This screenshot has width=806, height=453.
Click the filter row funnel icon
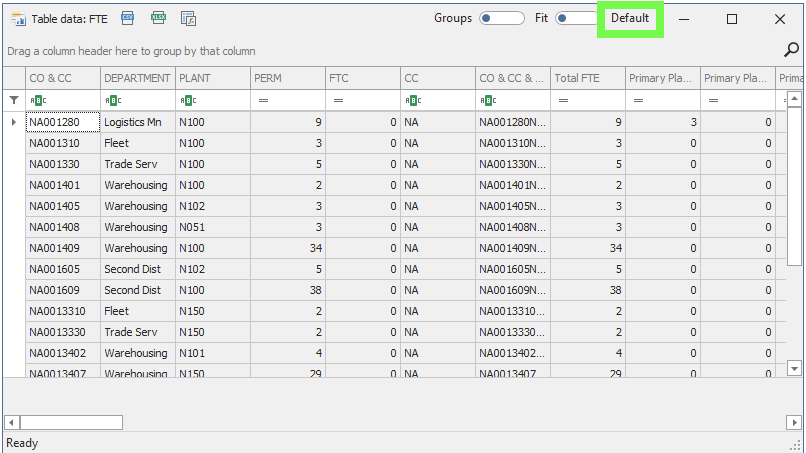pos(14,100)
